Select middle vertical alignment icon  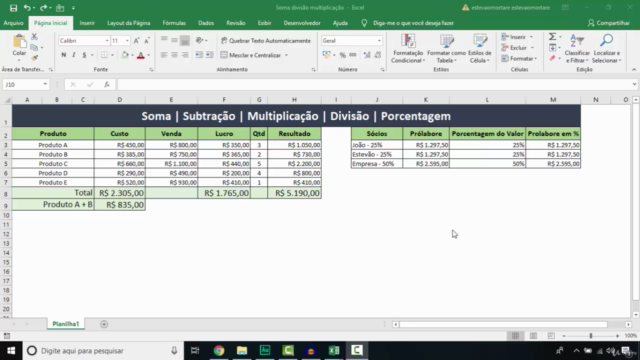pos(174,40)
